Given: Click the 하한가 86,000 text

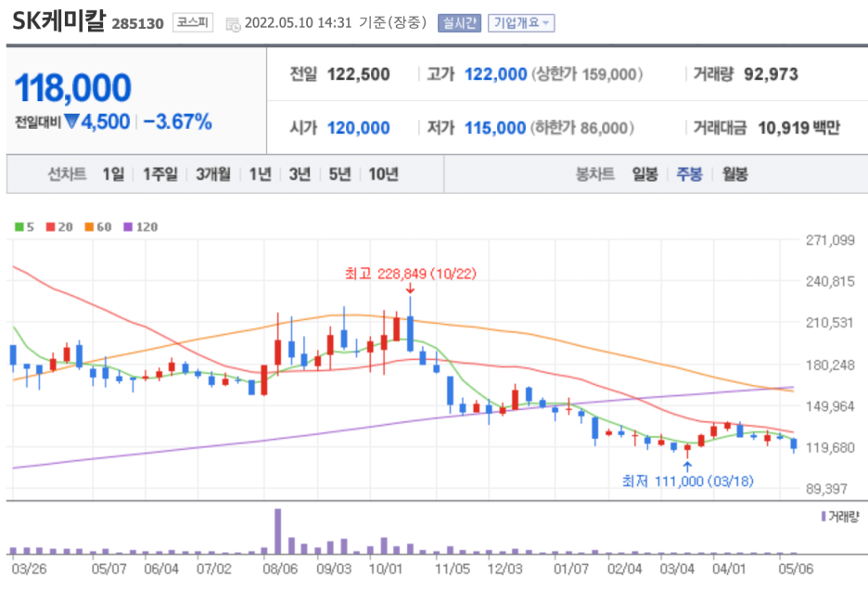Looking at the screenshot, I should tap(582, 128).
